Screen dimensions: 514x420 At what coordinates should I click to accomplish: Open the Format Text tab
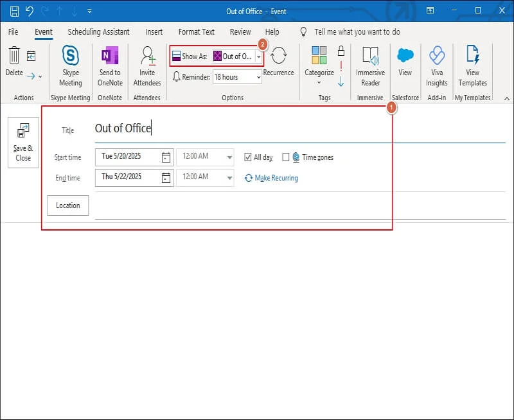pyautogui.click(x=197, y=31)
